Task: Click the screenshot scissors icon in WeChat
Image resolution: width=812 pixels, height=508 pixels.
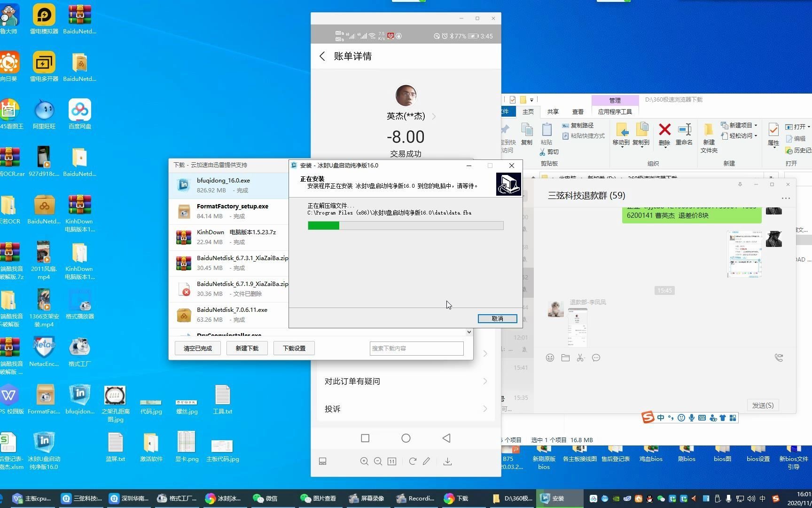Action: [580, 358]
